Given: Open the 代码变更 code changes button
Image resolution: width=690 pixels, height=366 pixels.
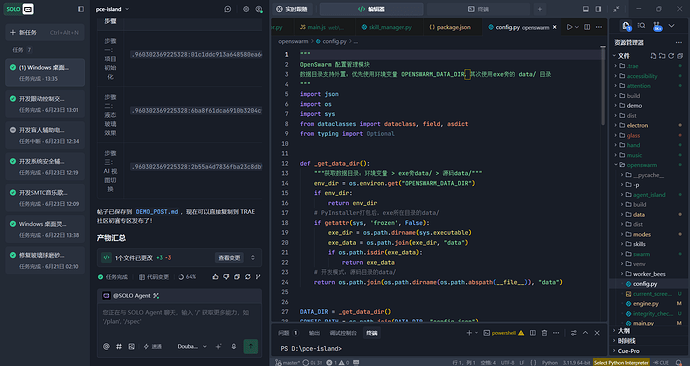Looking at the screenshot, I should click(x=154, y=277).
